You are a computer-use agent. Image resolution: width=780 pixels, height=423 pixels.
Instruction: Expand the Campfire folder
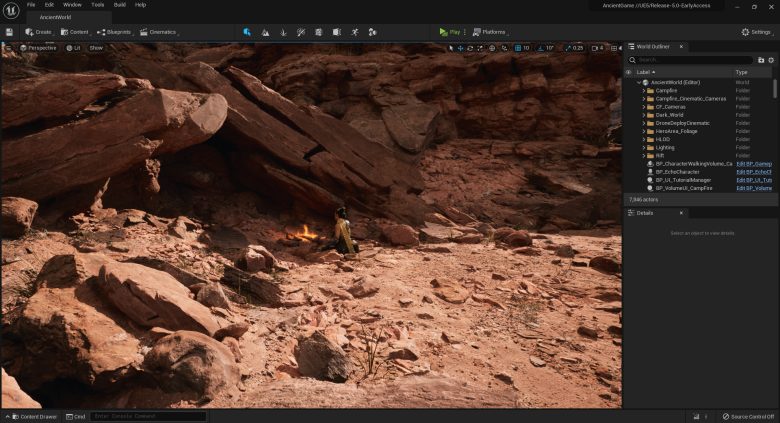click(643, 91)
